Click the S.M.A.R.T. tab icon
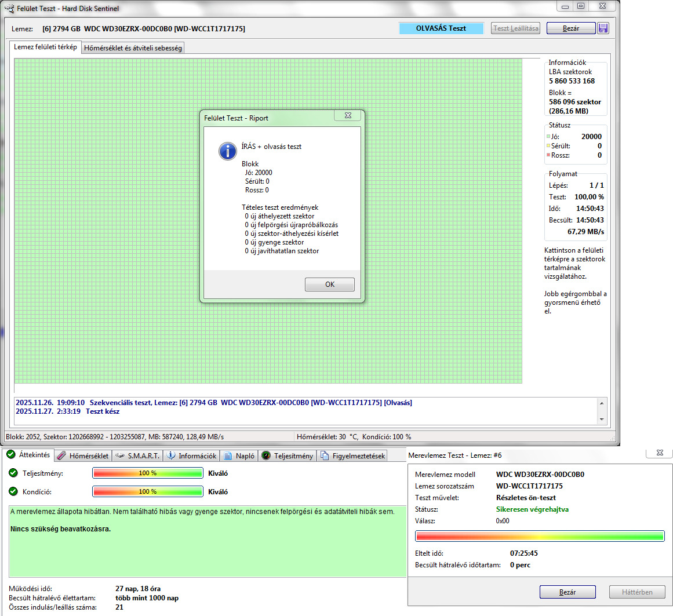 pos(120,455)
